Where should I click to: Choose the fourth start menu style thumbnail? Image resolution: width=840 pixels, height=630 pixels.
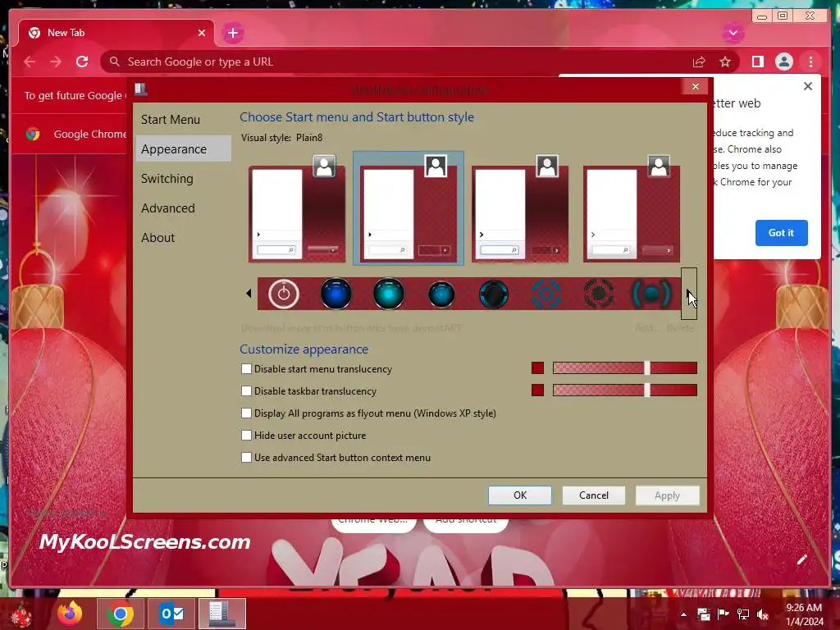click(631, 209)
